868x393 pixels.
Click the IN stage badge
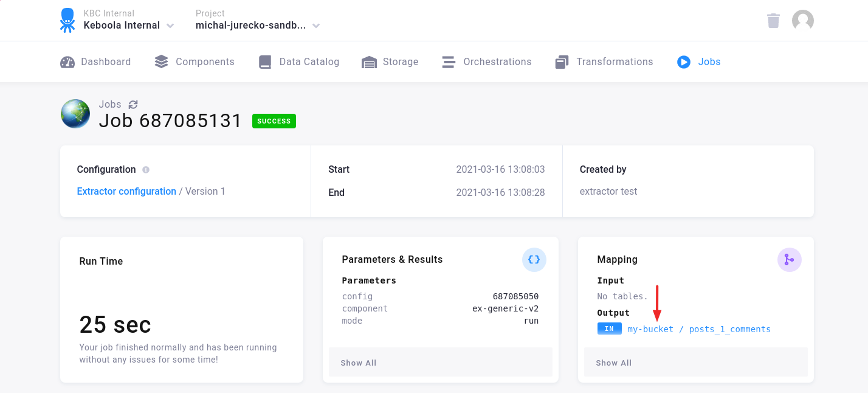(610, 329)
